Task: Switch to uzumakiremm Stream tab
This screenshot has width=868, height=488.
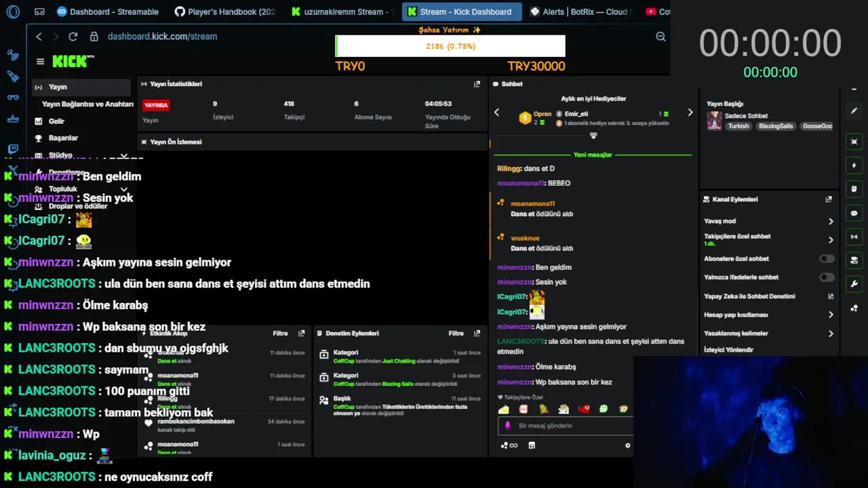Action: click(342, 12)
